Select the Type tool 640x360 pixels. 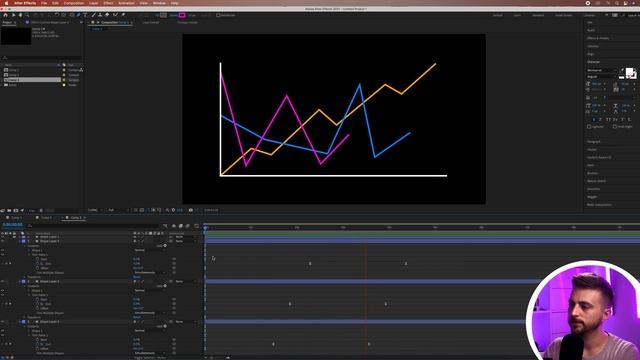[x=85, y=15]
